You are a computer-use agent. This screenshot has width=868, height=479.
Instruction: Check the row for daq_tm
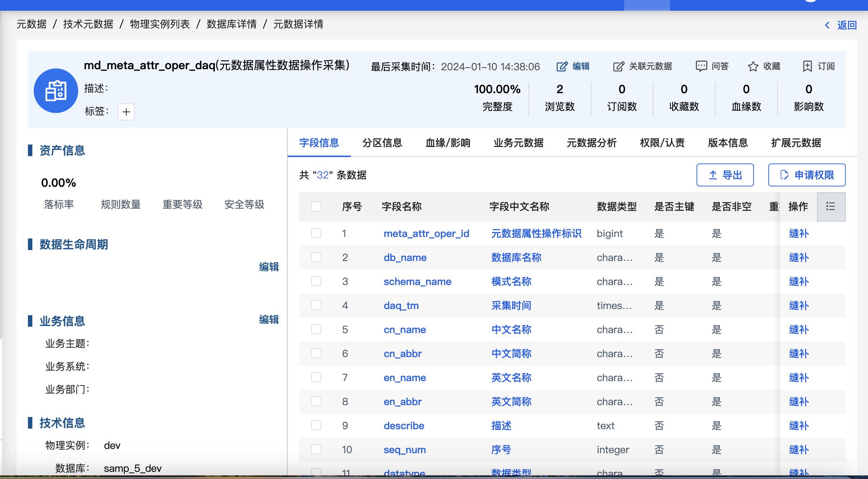coord(316,305)
